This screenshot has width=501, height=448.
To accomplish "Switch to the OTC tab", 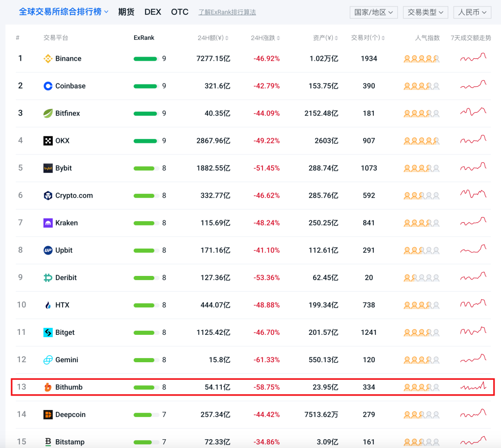I will tap(180, 12).
